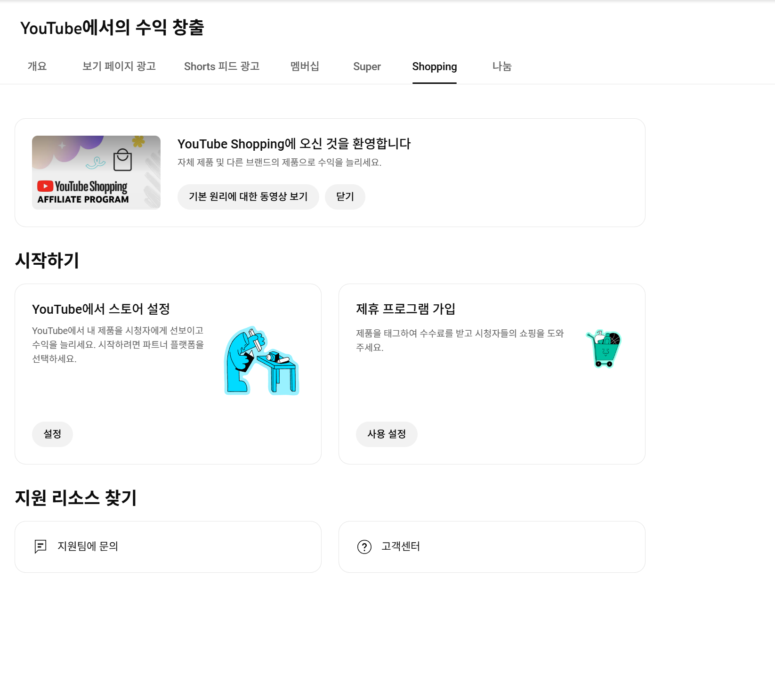Click the store setup painter illustration
The width and height of the screenshot is (775, 700).
pos(261,360)
